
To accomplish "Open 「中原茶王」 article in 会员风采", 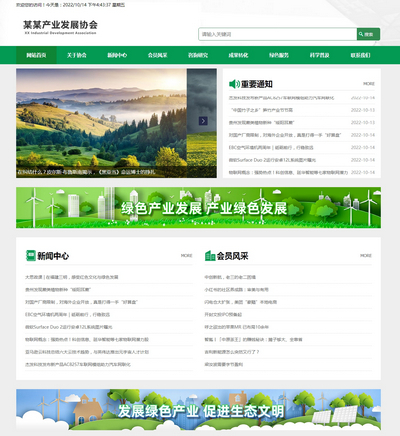I will tap(253, 339).
